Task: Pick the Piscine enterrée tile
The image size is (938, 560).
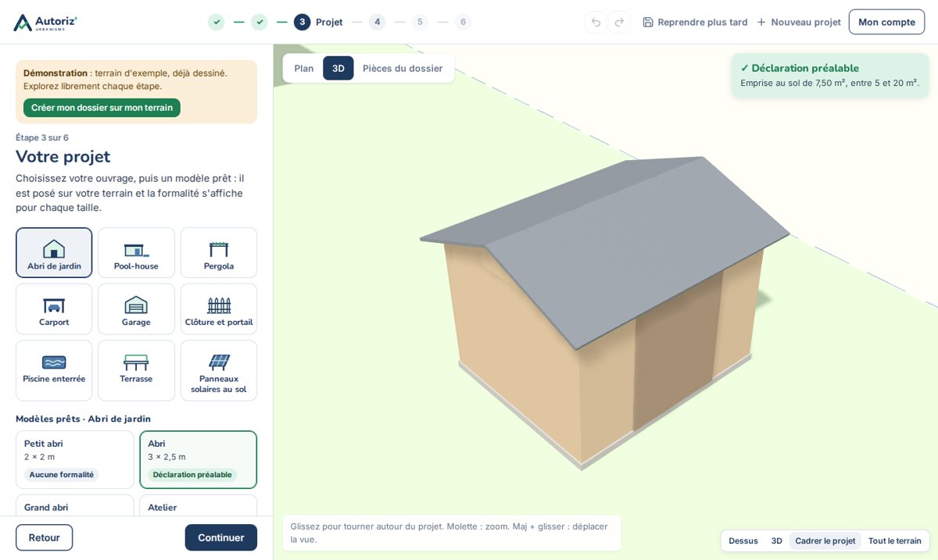Action: tap(54, 370)
